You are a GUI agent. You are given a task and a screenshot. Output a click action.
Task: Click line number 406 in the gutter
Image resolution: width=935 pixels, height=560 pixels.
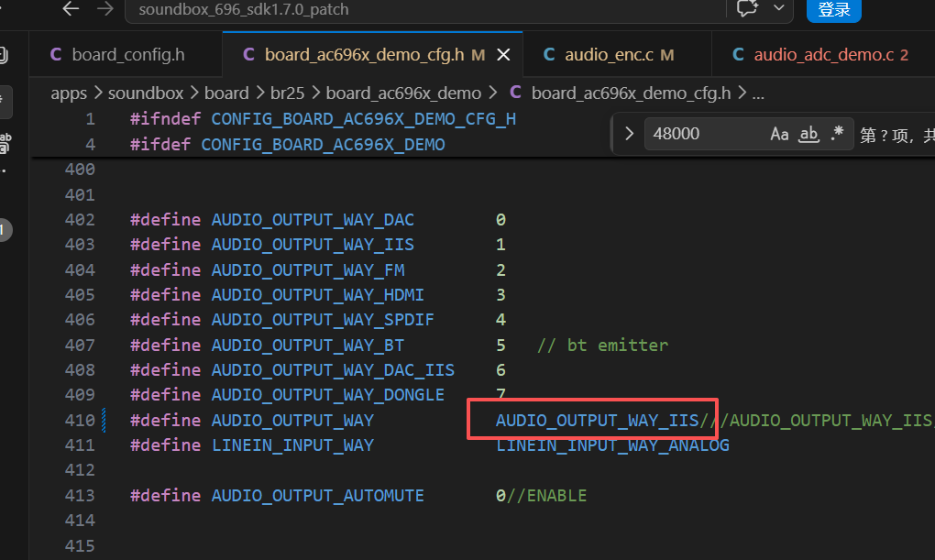coord(80,320)
